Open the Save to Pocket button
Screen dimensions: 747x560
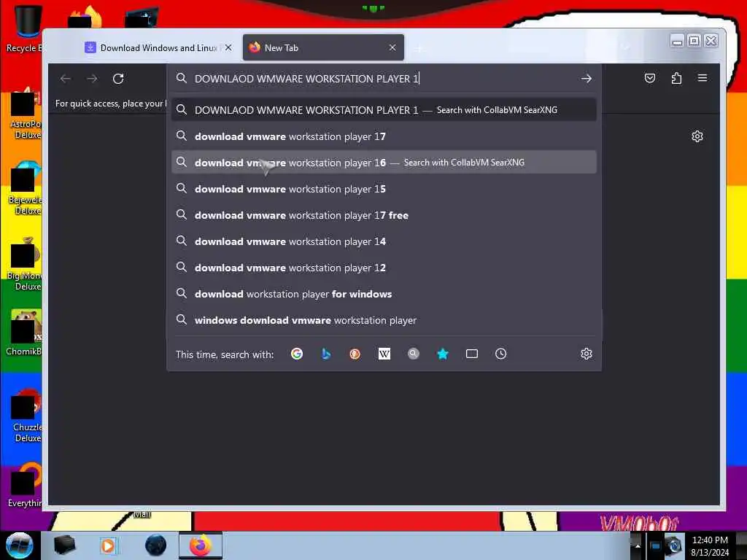[650, 78]
